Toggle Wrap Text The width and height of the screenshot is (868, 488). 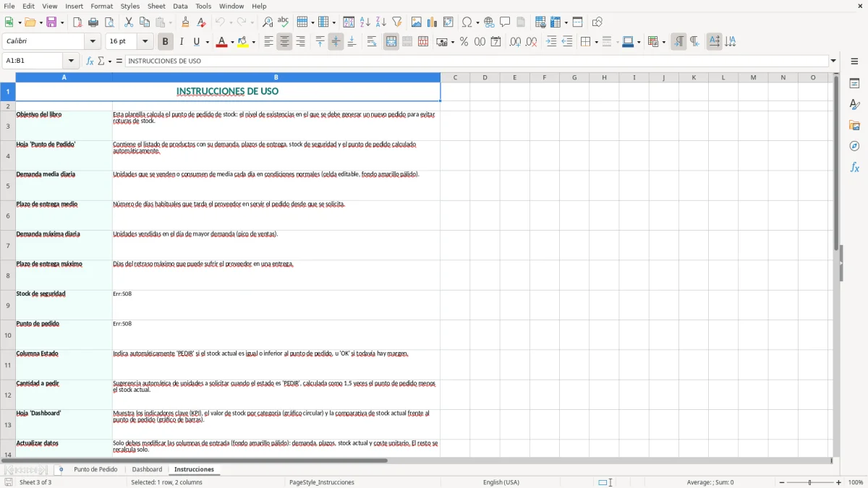pyautogui.click(x=372, y=42)
